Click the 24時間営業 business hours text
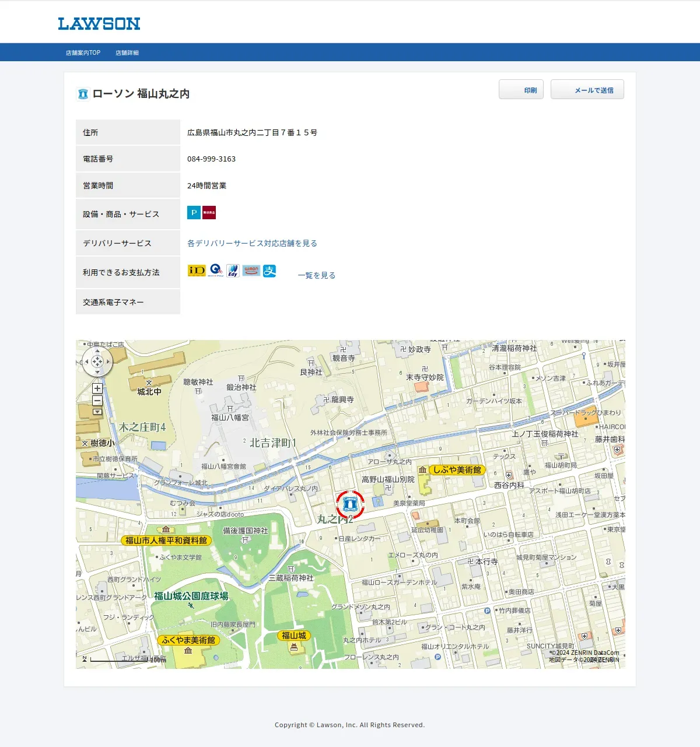The height and width of the screenshot is (747, 700). 206,185
